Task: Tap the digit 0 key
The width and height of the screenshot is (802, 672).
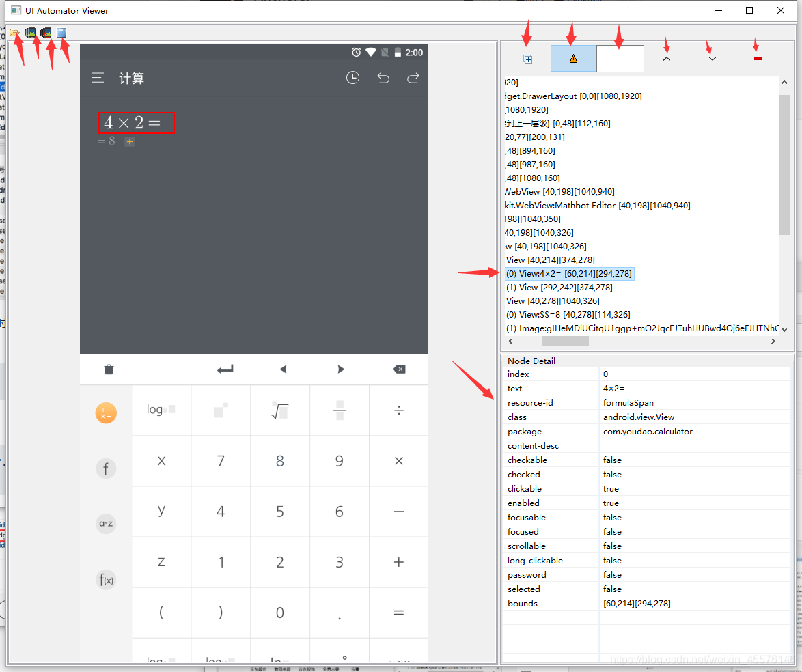Action: tap(280, 613)
